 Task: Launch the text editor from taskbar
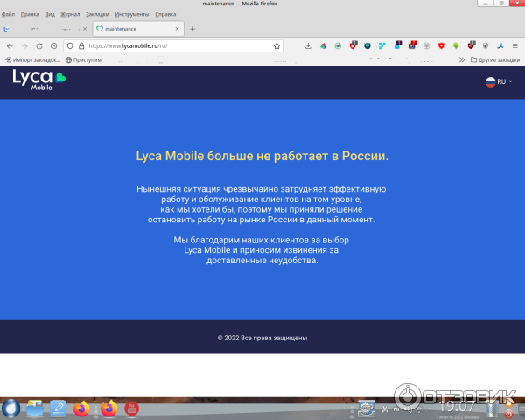(x=59, y=409)
